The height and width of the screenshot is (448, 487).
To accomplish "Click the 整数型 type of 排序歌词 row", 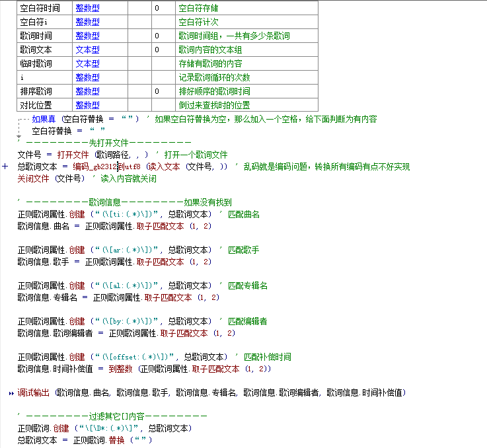I will click(x=88, y=91).
